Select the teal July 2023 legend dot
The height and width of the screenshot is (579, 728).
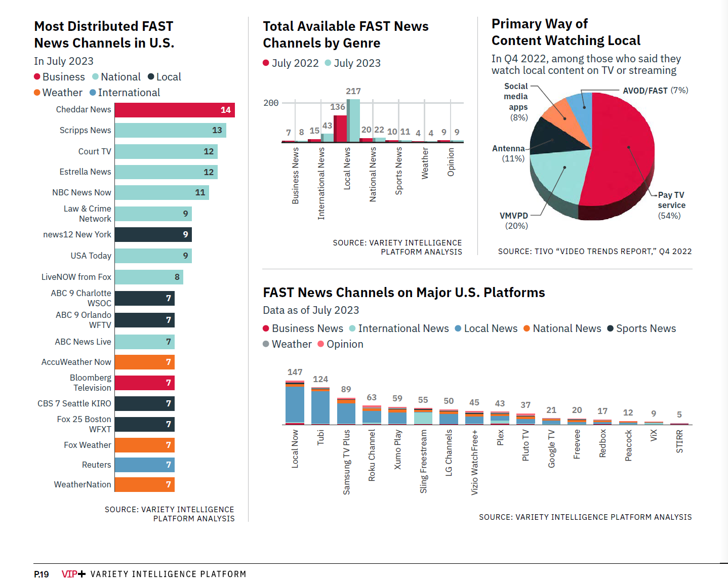point(328,63)
